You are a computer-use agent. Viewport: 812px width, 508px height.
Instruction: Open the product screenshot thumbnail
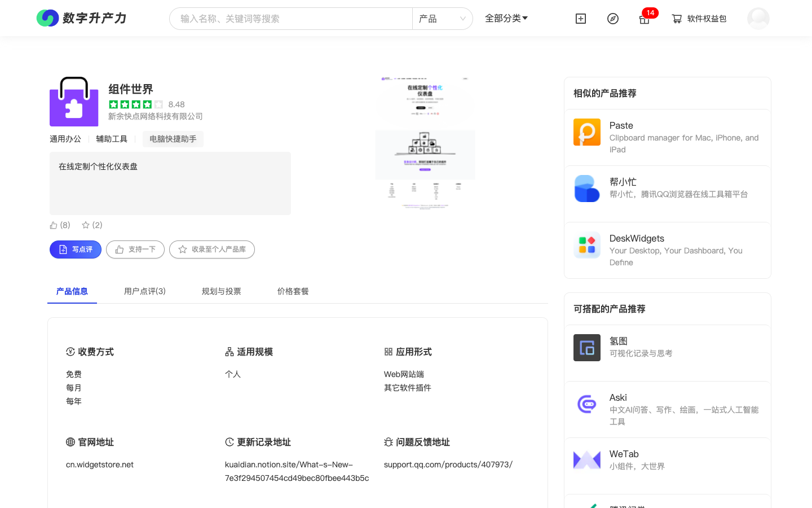425,143
